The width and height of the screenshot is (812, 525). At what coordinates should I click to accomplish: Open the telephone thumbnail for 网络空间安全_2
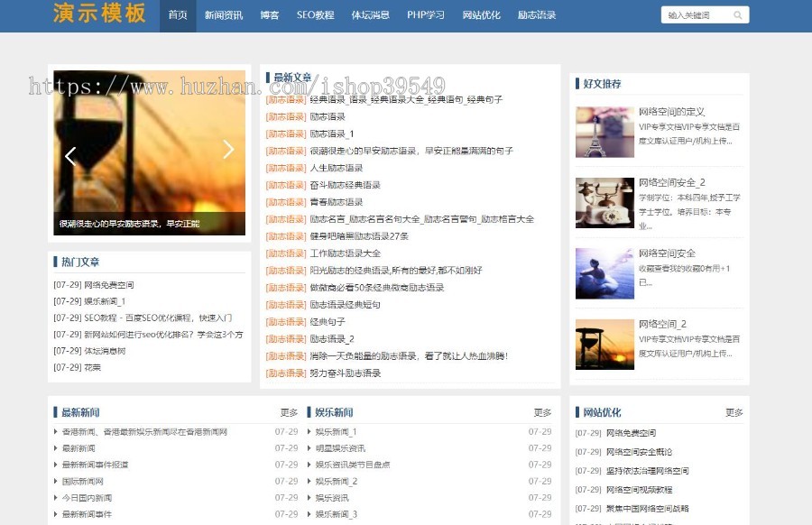(x=604, y=203)
